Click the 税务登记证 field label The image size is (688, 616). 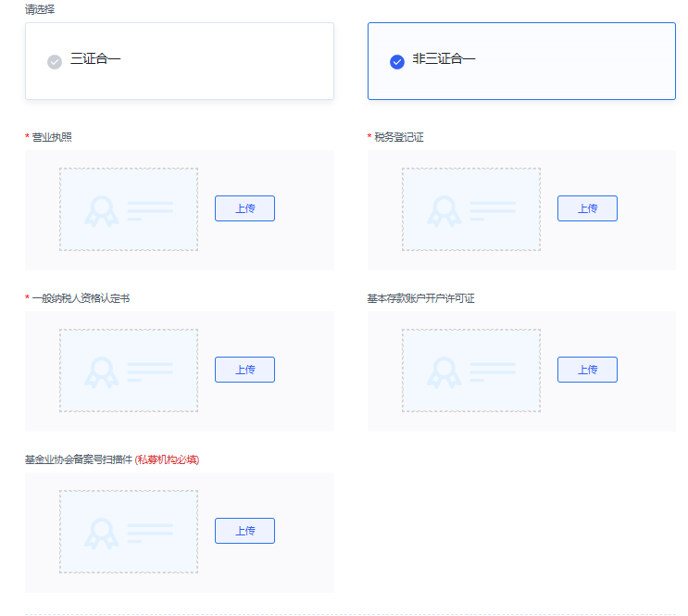pos(399,137)
